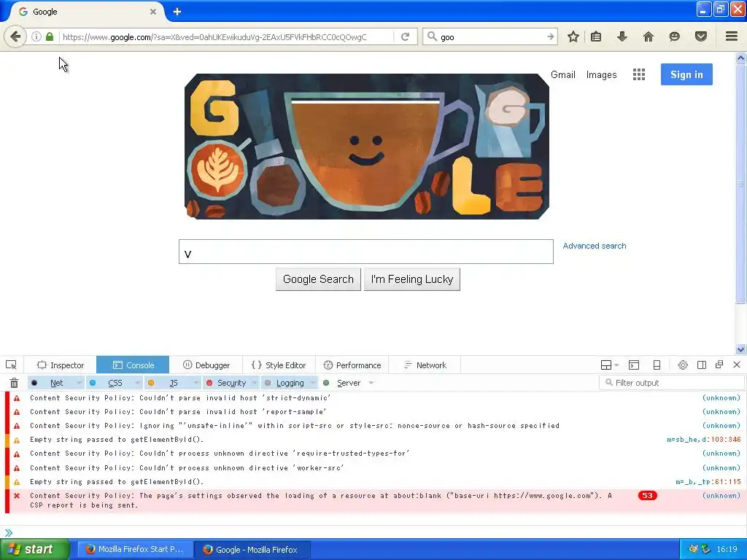
Task: Open the bookmarks list icon
Action: coord(596,36)
